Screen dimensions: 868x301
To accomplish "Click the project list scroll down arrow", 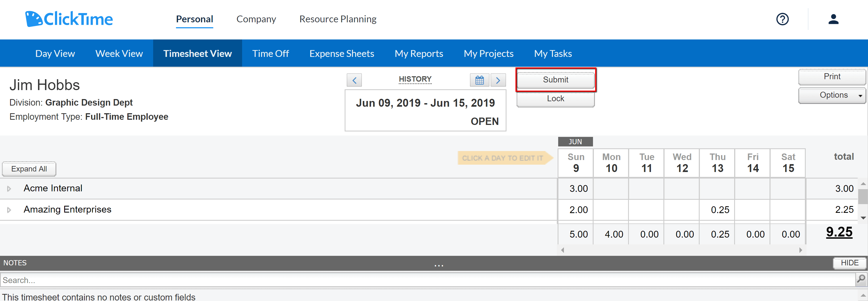I will click(863, 218).
